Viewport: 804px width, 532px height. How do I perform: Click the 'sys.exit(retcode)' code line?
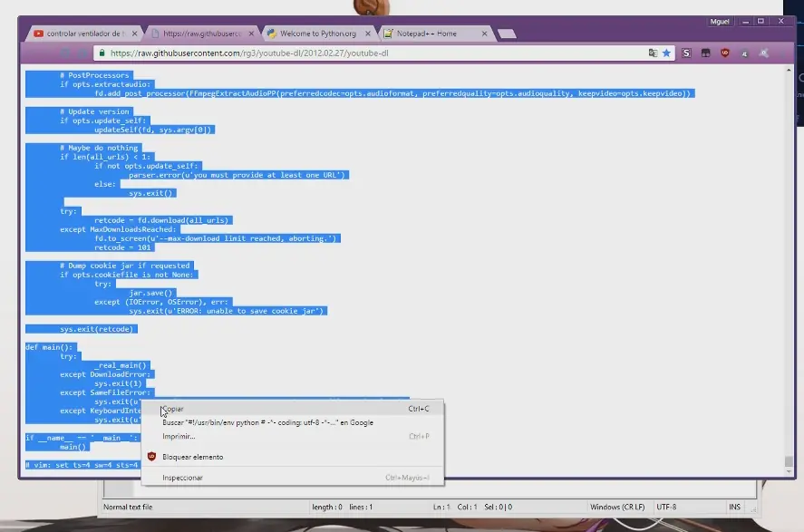[96, 329]
